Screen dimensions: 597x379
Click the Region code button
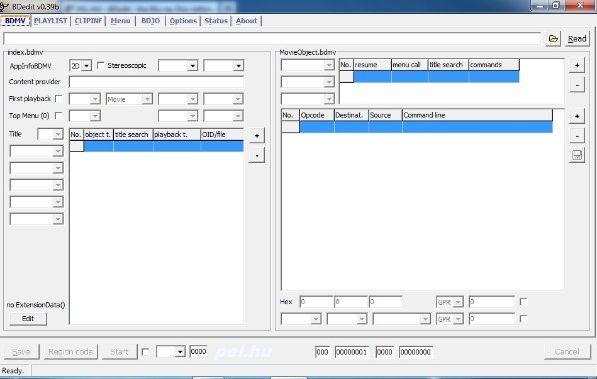point(70,352)
